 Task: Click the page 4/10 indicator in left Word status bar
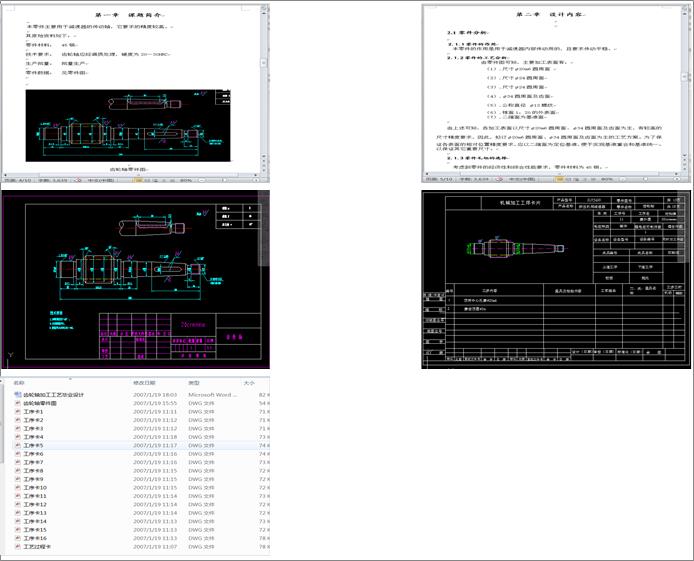point(18,180)
